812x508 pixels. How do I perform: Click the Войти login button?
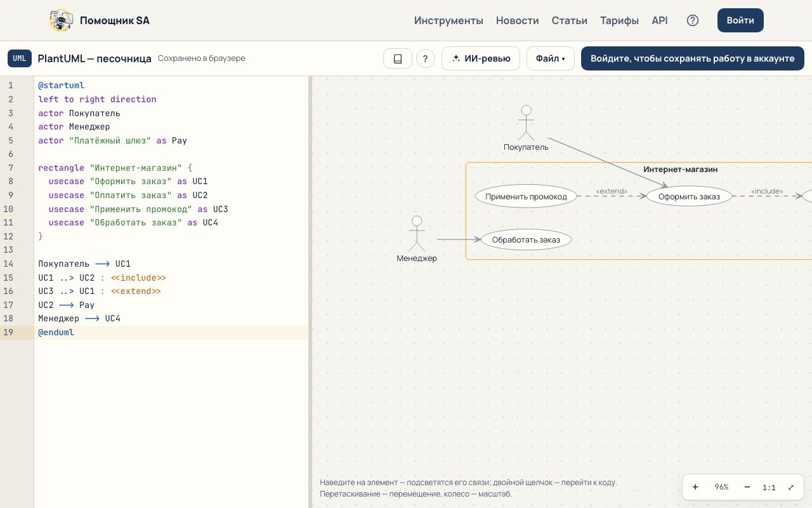tap(740, 20)
